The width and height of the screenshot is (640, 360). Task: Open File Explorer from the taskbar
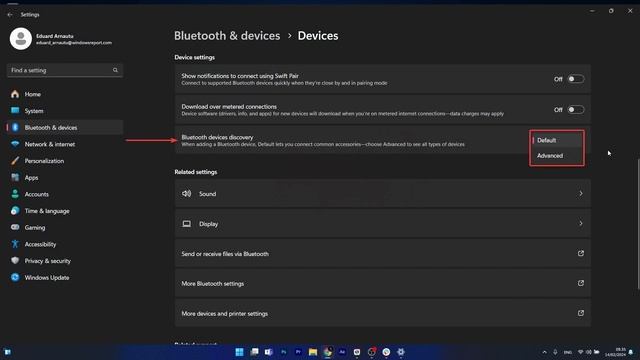coord(313,352)
